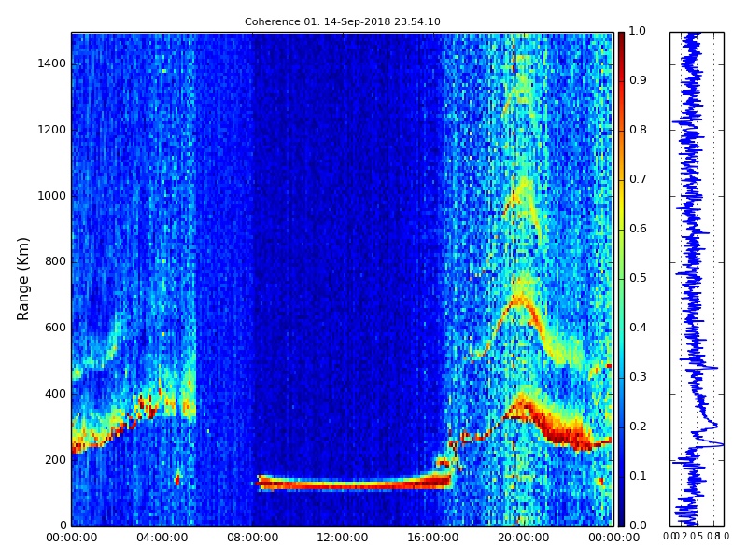Viewport: 747px width, 560px height.
Task: Click the 'Range (Km)' axis label
Action: [22, 279]
